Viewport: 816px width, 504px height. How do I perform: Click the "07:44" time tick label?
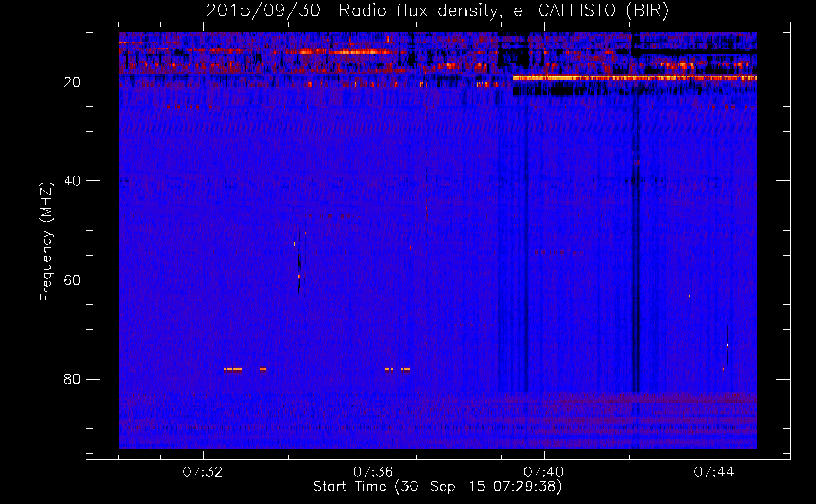[x=714, y=472]
